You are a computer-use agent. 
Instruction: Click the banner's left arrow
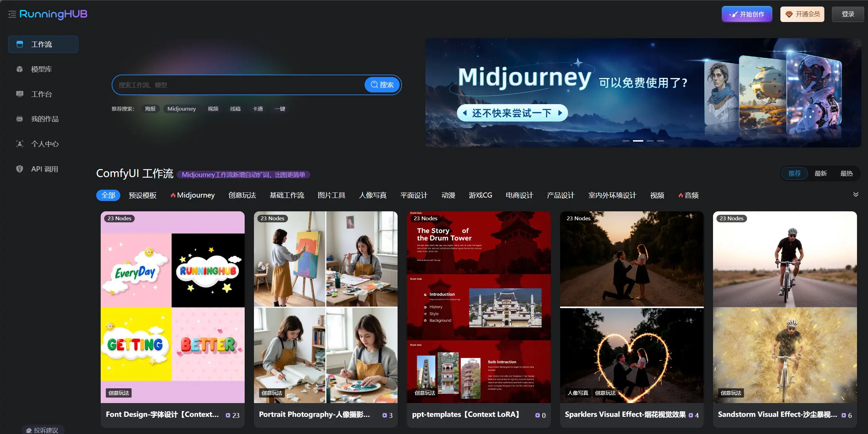(x=465, y=113)
